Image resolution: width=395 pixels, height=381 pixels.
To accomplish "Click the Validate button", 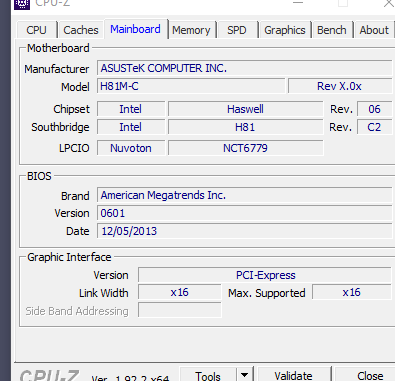I will (x=294, y=375).
